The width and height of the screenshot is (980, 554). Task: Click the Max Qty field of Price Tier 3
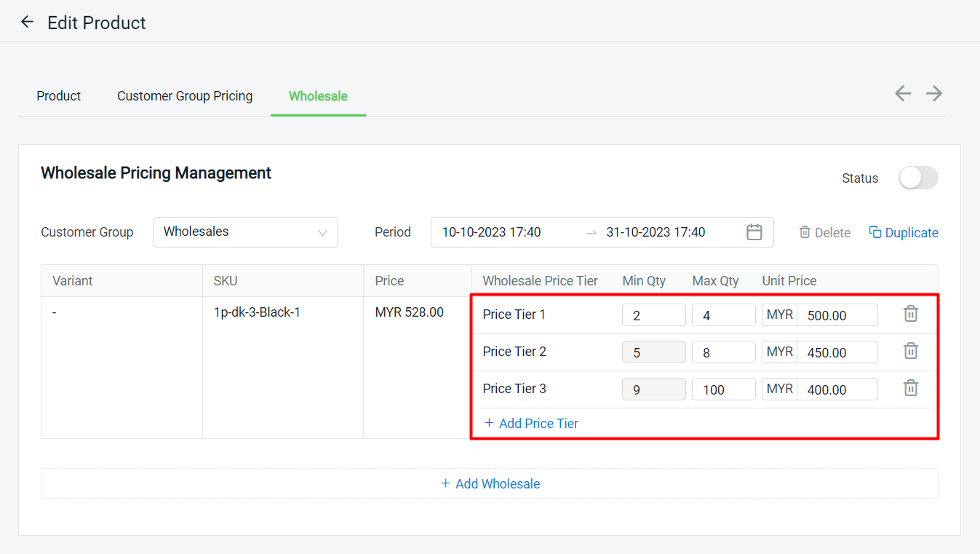pyautogui.click(x=723, y=389)
